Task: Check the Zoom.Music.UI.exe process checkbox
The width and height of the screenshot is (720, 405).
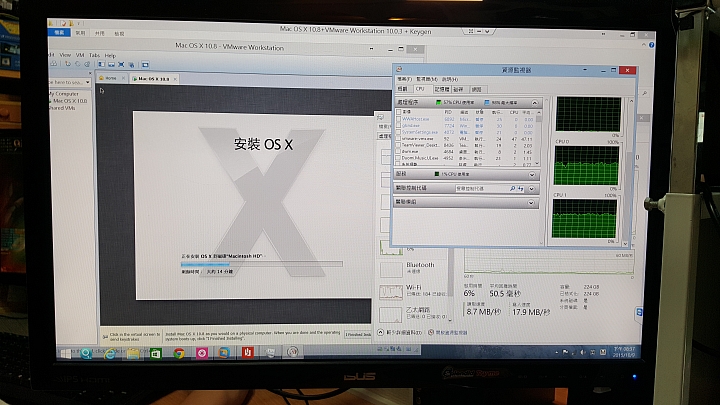Action: coord(399,158)
